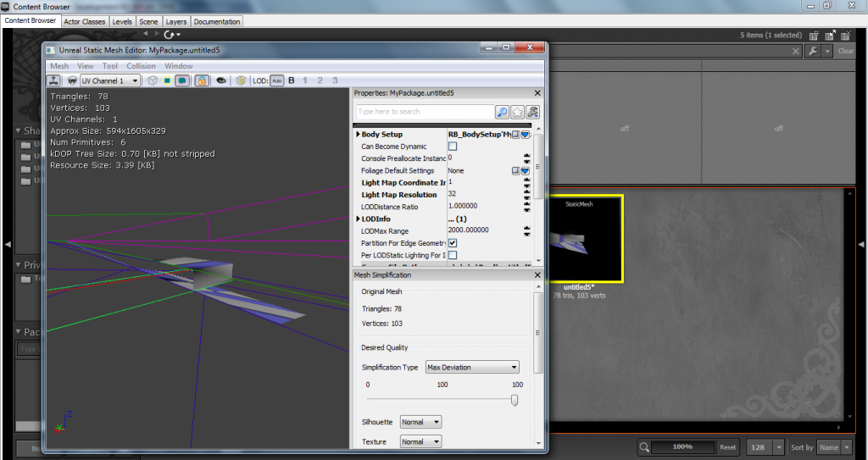Open Foliage Default Settings blue arrow dropdown
The image size is (868, 460).
click(x=525, y=171)
